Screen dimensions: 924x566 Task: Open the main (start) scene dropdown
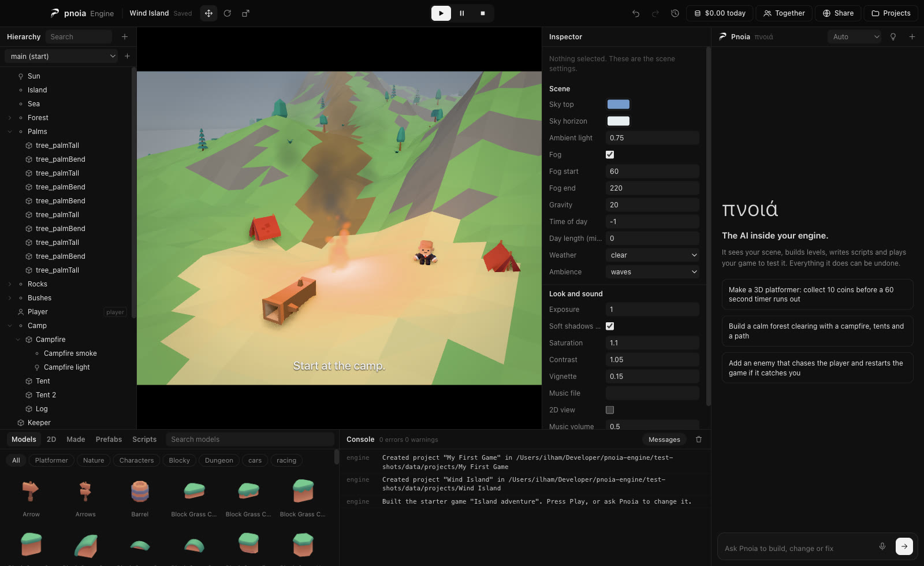coord(62,56)
